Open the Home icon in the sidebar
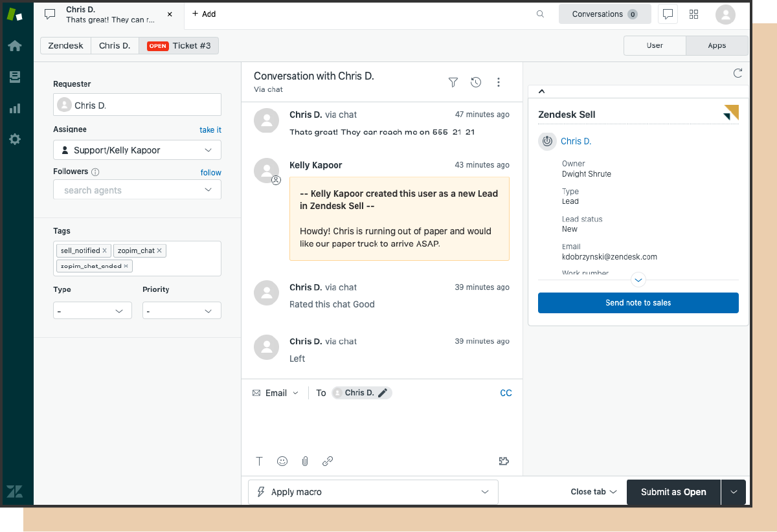Viewport: 777px width, 532px height. [x=15, y=45]
